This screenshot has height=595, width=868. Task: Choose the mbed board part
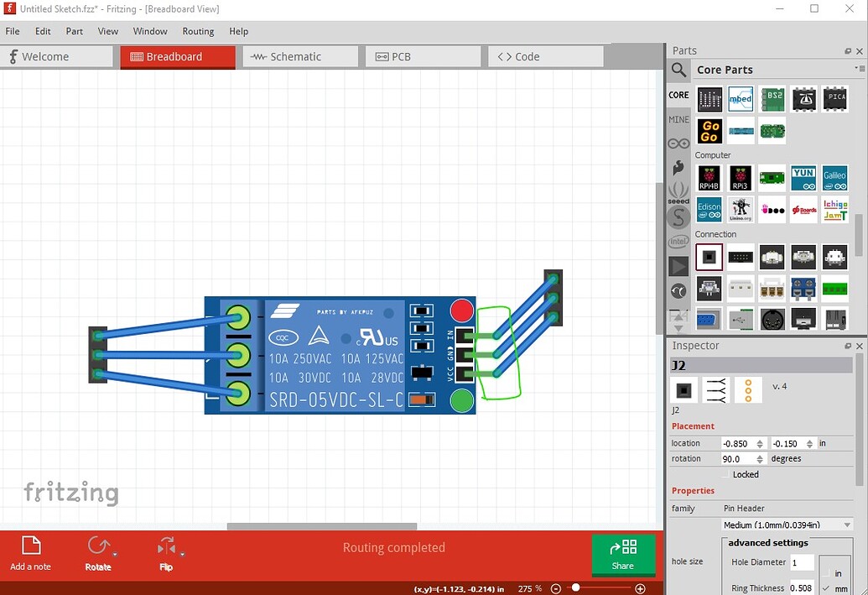[741, 100]
